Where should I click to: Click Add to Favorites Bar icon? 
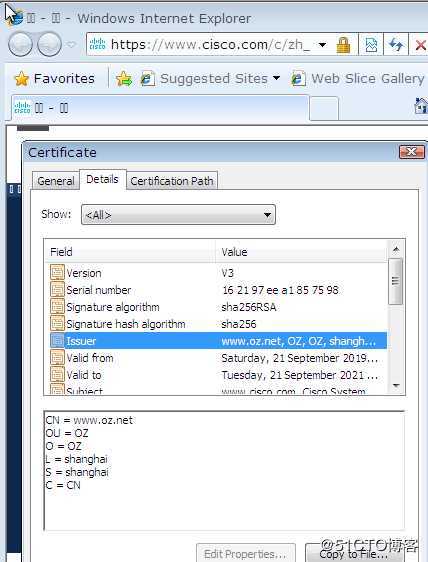[124, 78]
